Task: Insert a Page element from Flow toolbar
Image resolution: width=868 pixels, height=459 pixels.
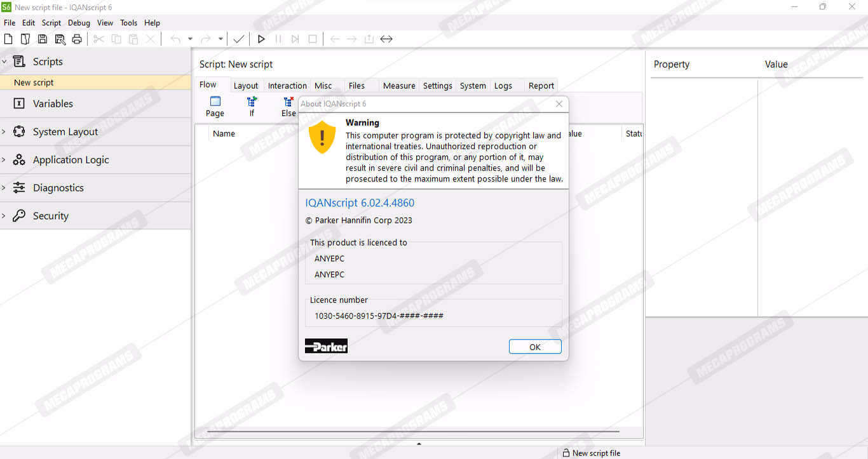Action: point(215,106)
